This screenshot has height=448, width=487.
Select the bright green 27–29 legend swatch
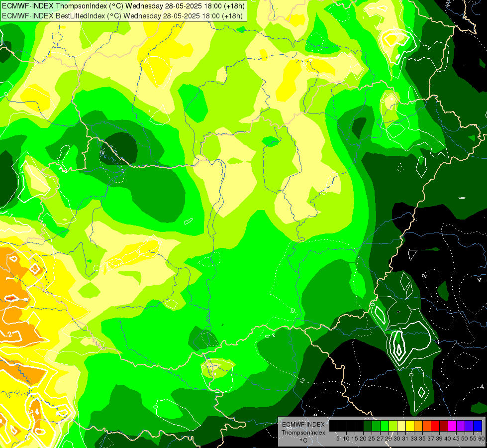click(x=385, y=426)
